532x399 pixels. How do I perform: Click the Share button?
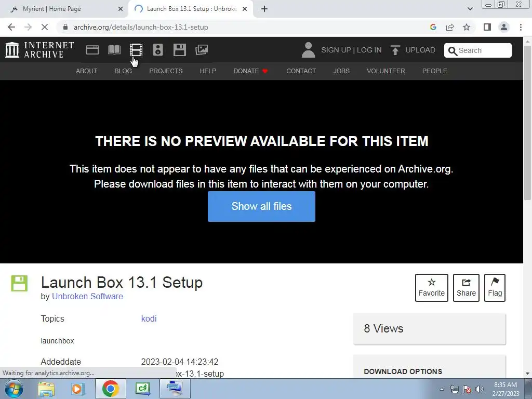(x=466, y=288)
